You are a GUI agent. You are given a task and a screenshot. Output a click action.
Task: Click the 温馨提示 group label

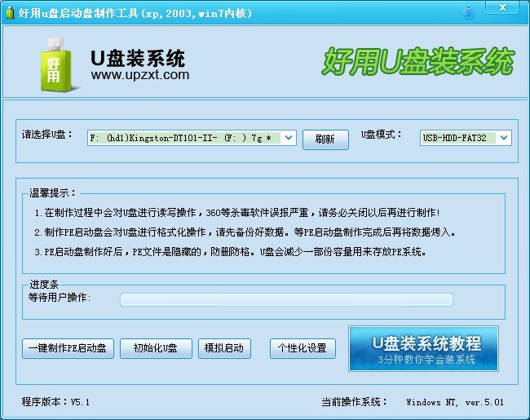click(x=53, y=193)
